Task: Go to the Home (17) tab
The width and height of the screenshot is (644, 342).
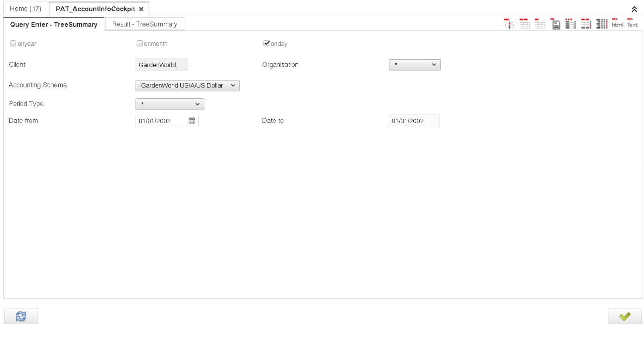Action: pos(25,8)
